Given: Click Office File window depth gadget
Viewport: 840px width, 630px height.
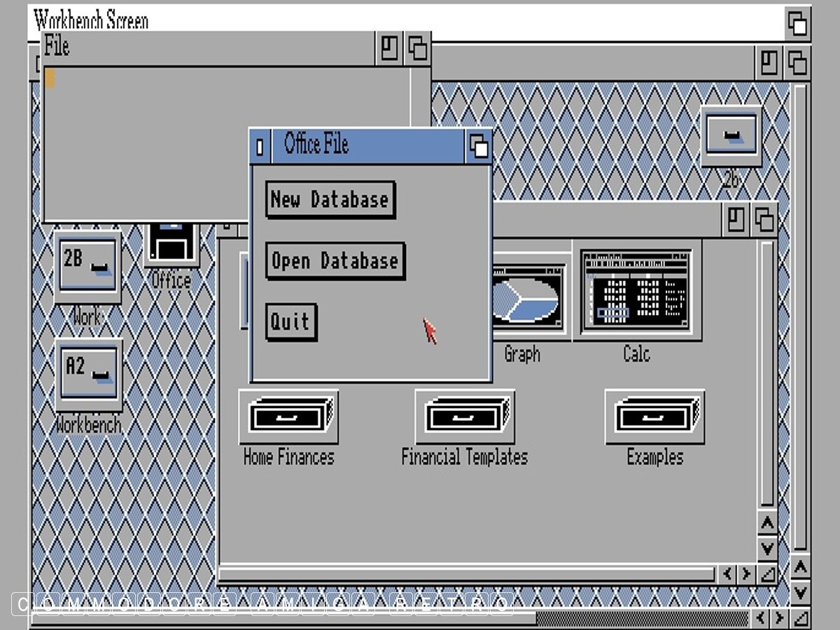Looking at the screenshot, I should [x=479, y=146].
